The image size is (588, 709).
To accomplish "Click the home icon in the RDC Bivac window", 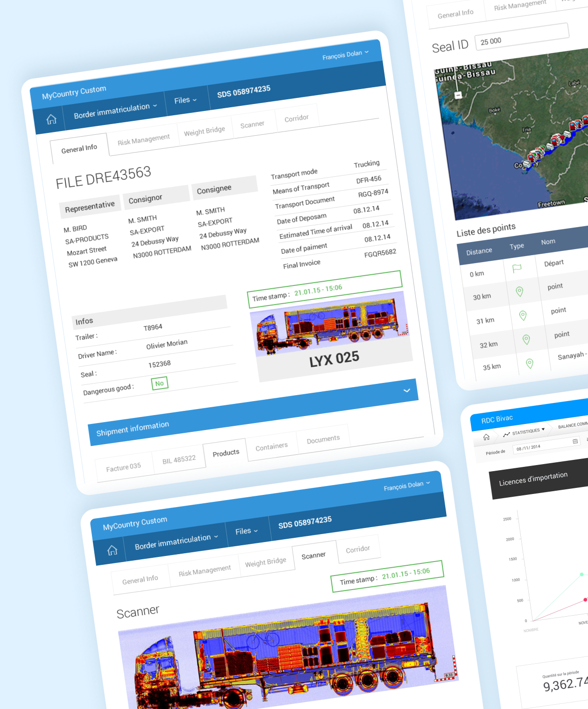I will (486, 437).
